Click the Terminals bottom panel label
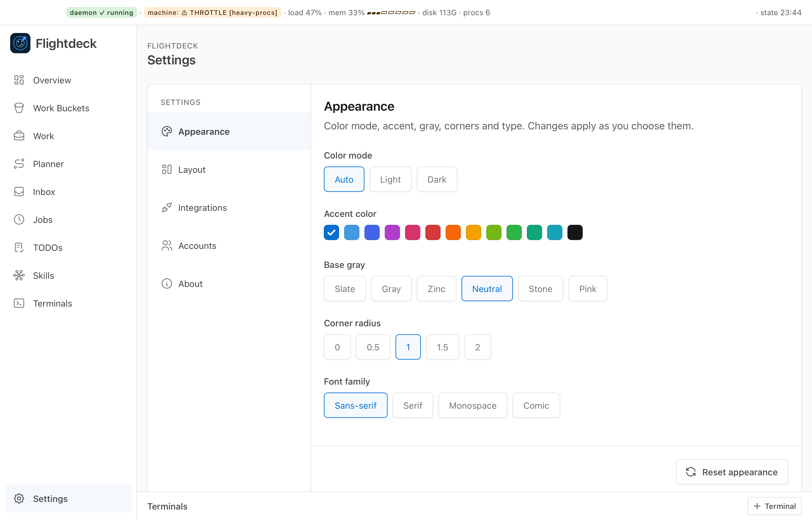Screen dimensions: 812x520 pos(167,506)
